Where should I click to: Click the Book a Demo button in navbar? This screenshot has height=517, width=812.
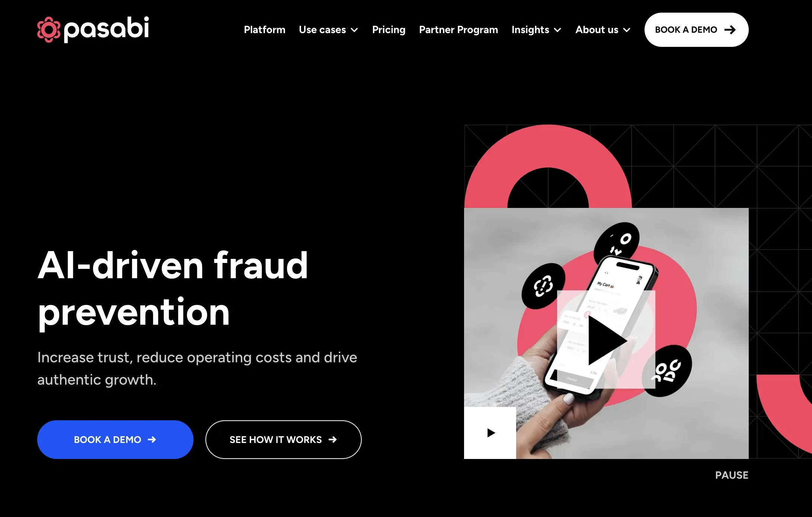[696, 30]
